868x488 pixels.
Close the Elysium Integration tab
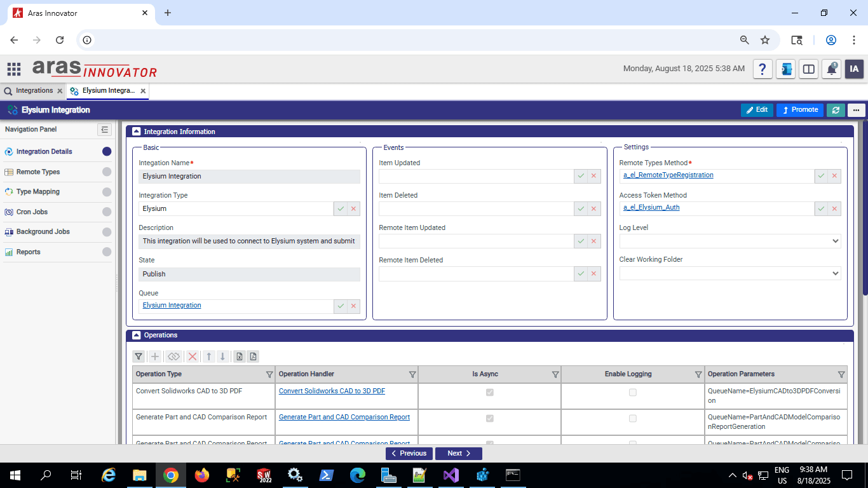(x=143, y=91)
